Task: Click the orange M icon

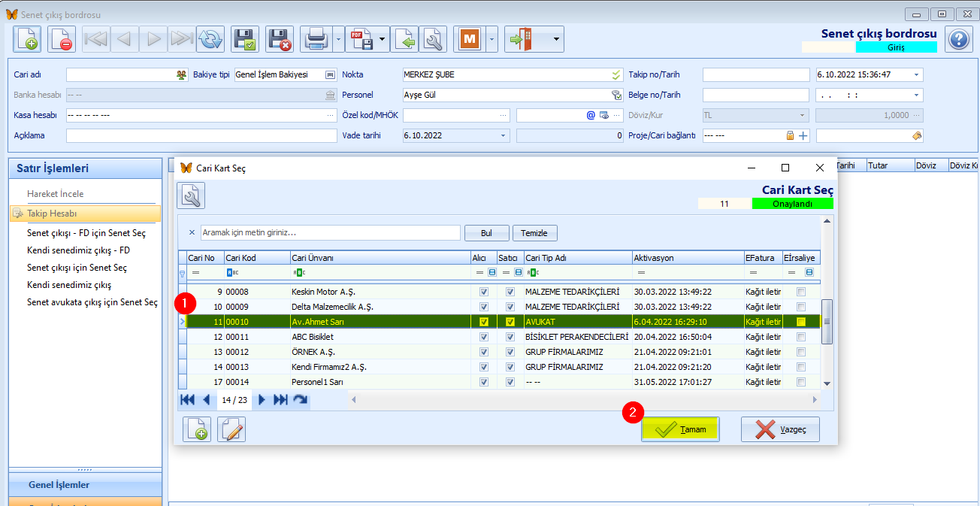Action: (x=470, y=39)
